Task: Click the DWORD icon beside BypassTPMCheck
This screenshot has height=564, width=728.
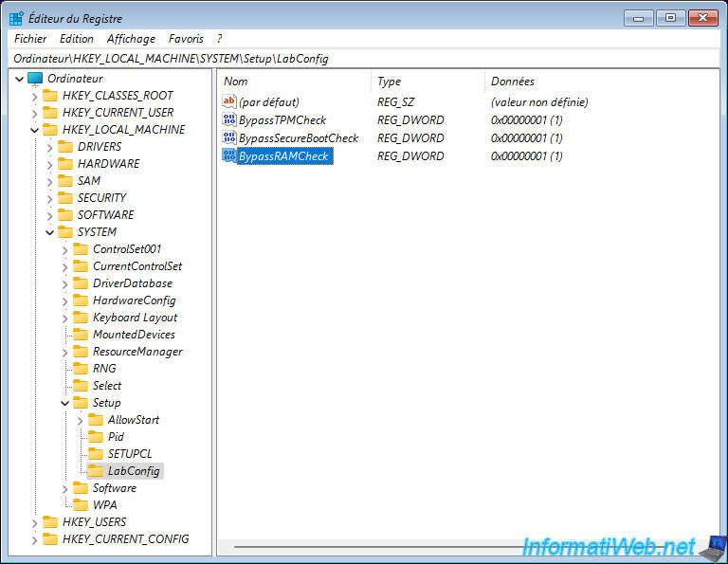Action: (x=229, y=119)
